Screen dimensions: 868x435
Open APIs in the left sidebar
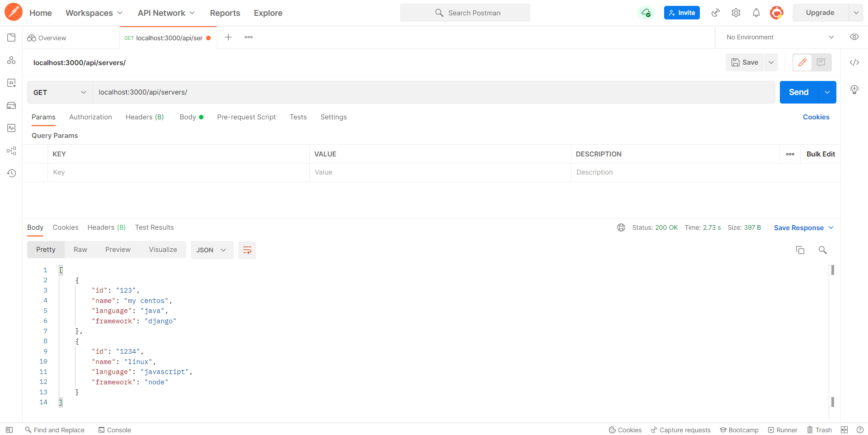(11, 60)
